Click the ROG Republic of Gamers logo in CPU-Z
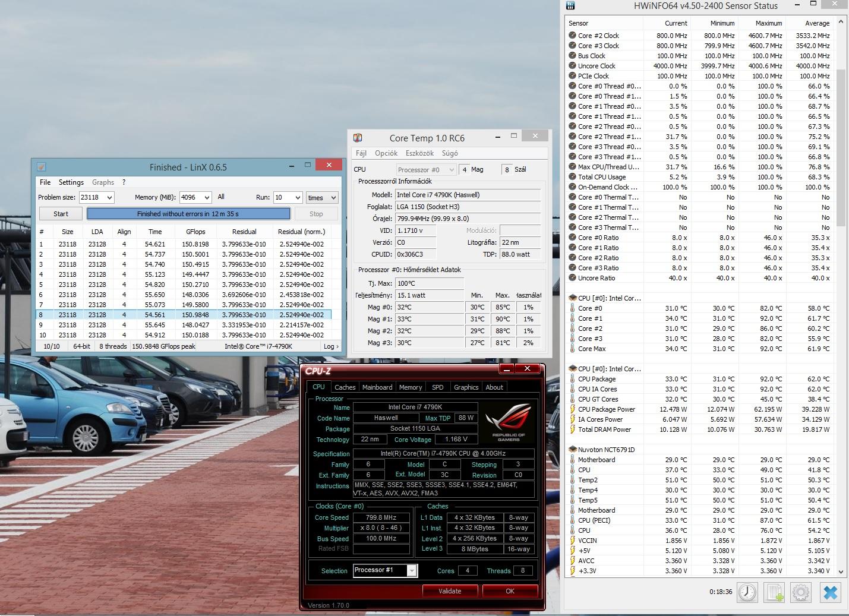Screen dimensions: 849x616 click(x=509, y=422)
